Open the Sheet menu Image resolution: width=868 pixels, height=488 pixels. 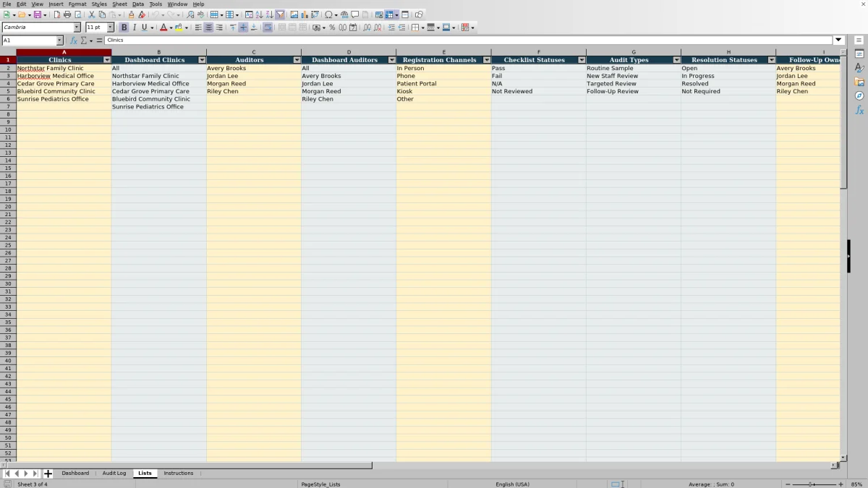tap(119, 4)
